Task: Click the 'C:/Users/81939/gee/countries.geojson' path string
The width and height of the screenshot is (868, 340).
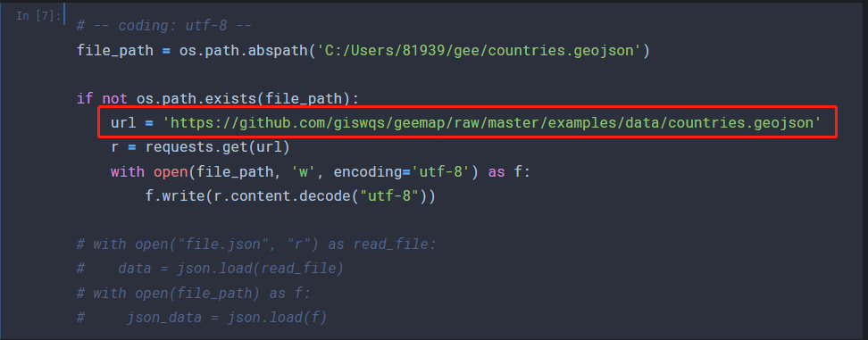Action: (x=480, y=51)
